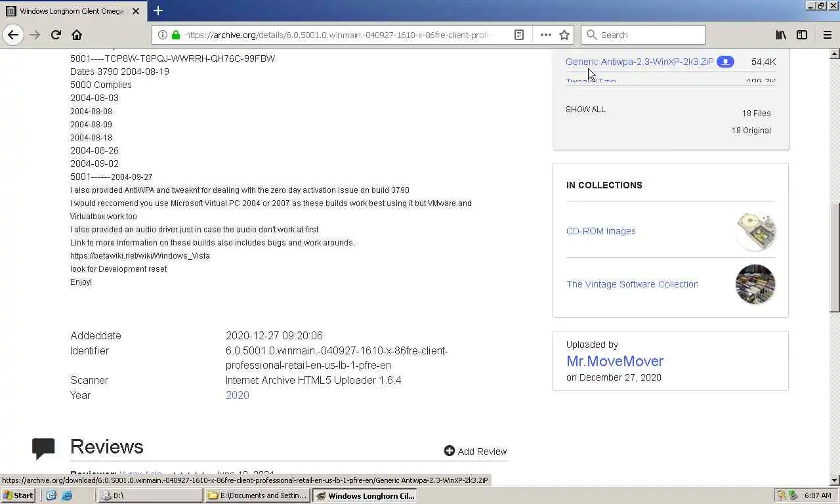Click the IN COLLECTIONS heading
Viewport: 840px width, 504px height.
tap(604, 185)
